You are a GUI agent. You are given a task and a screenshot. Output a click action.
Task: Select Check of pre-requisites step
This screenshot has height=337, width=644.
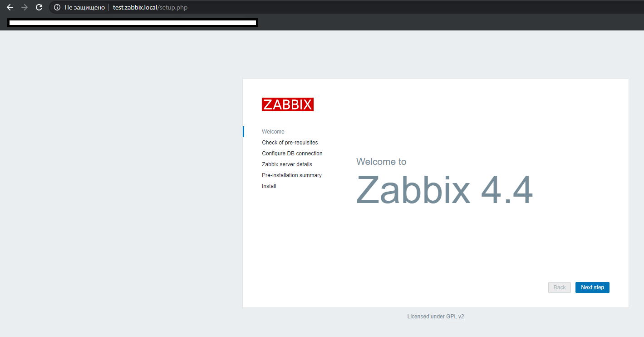pos(290,143)
